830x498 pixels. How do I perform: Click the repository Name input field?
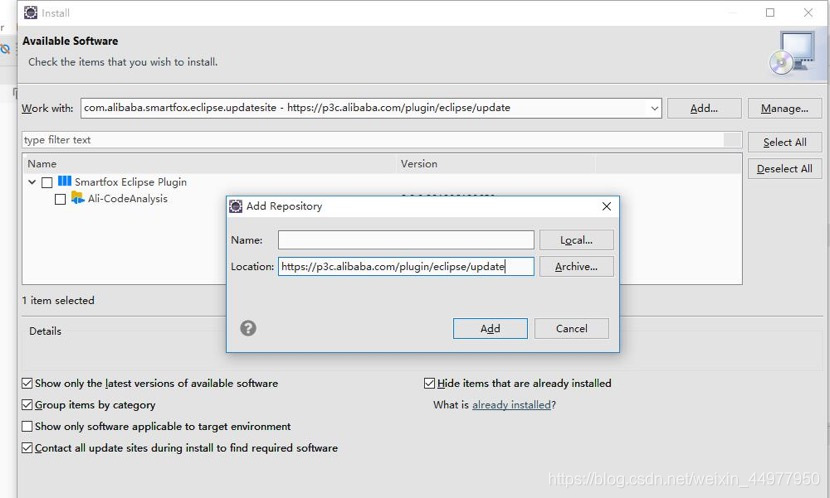point(406,240)
